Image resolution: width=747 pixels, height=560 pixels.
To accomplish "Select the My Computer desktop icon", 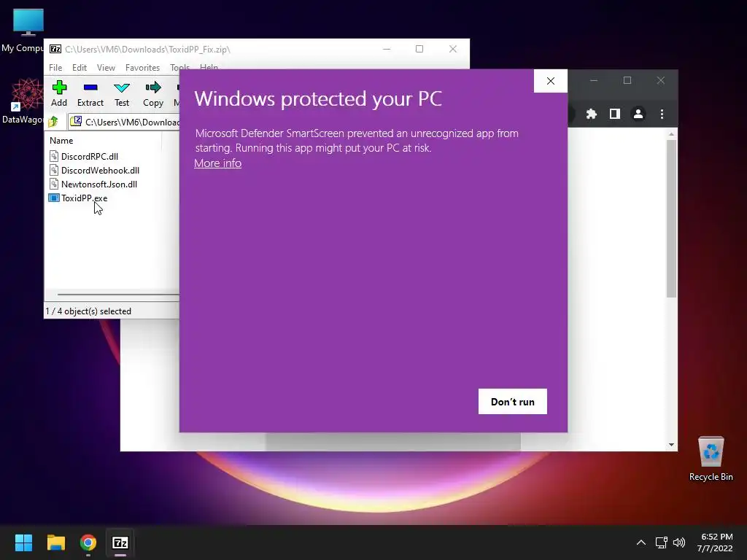I will (22, 31).
